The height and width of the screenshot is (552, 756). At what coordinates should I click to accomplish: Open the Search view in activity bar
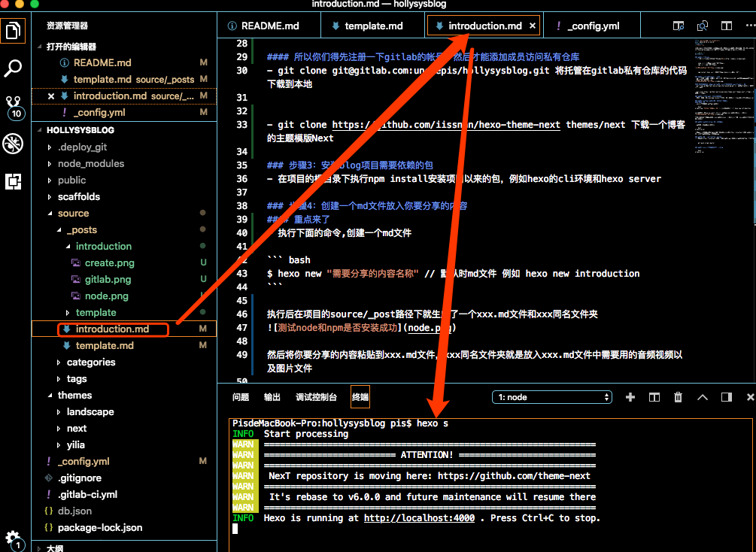pos(14,69)
